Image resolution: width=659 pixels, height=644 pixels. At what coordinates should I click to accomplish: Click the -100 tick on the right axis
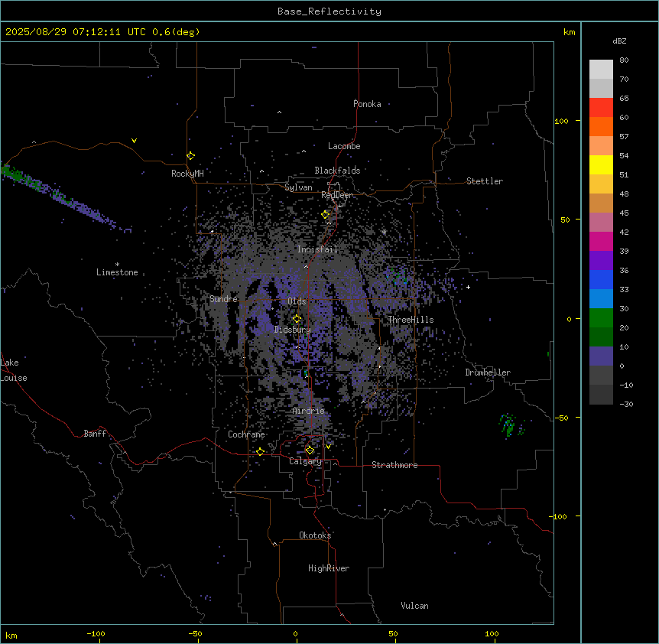pyautogui.click(x=559, y=516)
